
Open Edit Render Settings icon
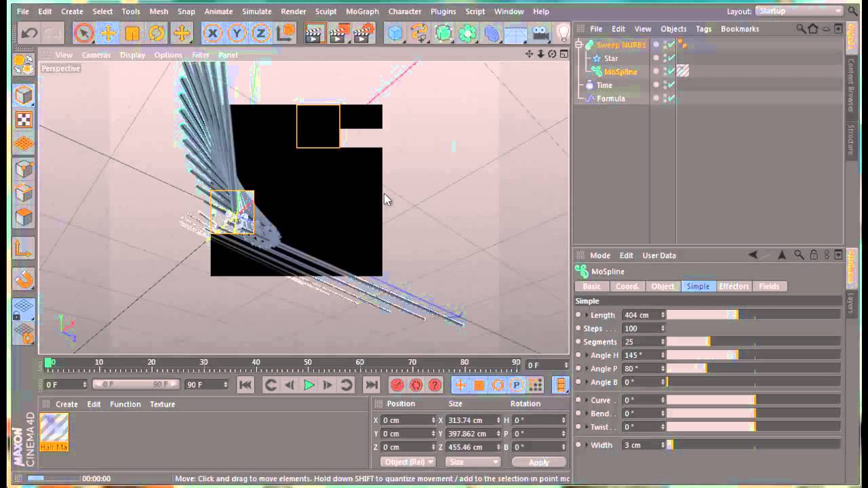point(364,33)
